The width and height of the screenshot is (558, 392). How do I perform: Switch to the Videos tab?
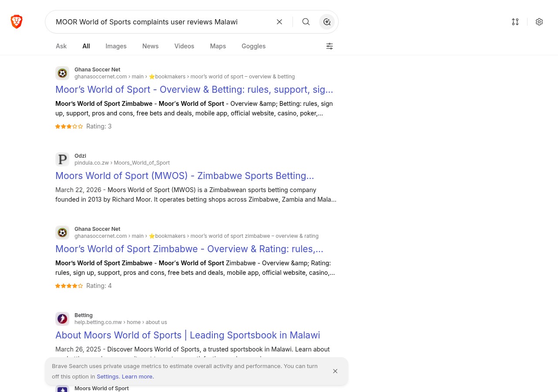click(x=184, y=46)
